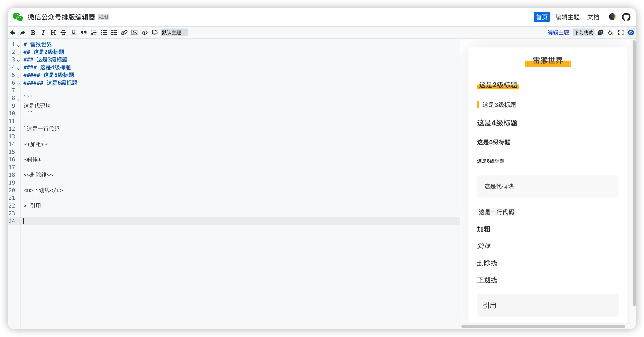Click editor line '###### 这是6级标题'
The width and height of the screenshot is (644, 337).
pos(50,83)
